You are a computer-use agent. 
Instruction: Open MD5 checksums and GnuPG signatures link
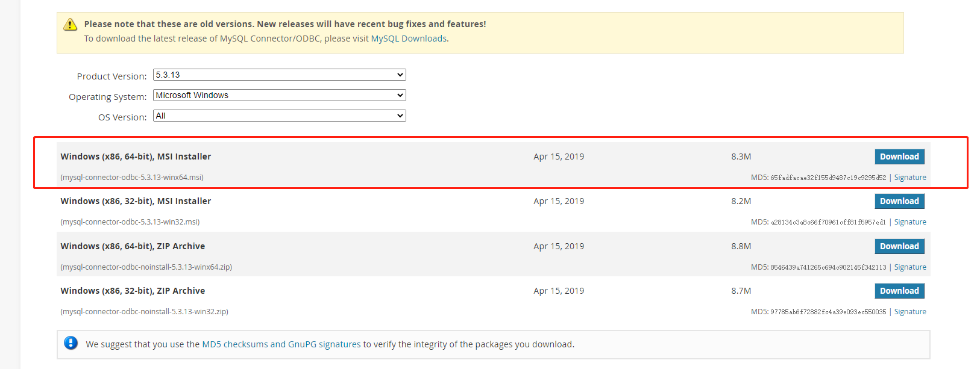(281, 344)
